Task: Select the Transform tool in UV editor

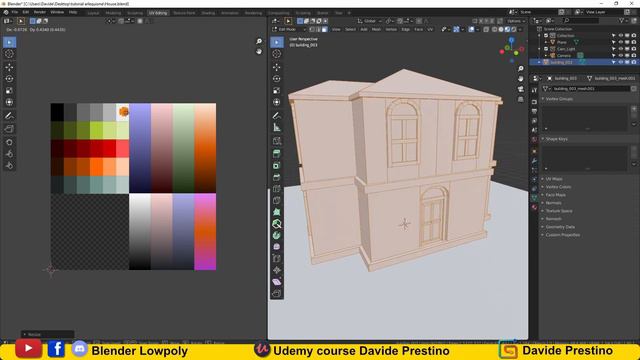Action: [9, 102]
